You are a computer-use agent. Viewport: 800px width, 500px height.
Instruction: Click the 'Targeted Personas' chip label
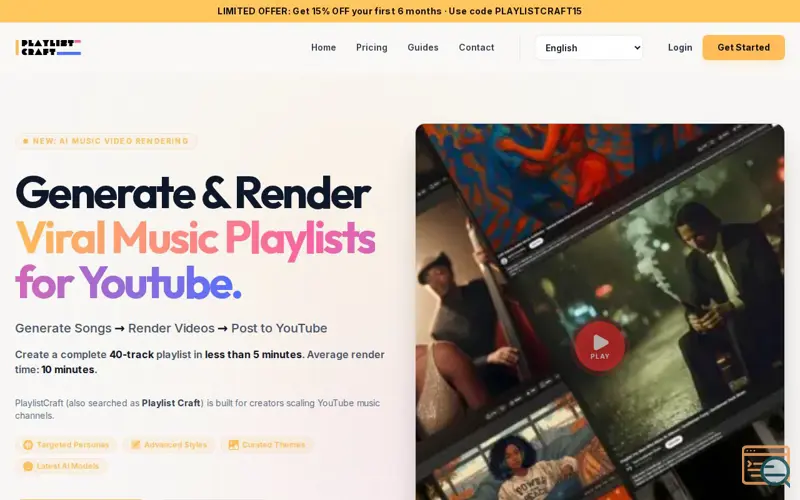pos(73,445)
